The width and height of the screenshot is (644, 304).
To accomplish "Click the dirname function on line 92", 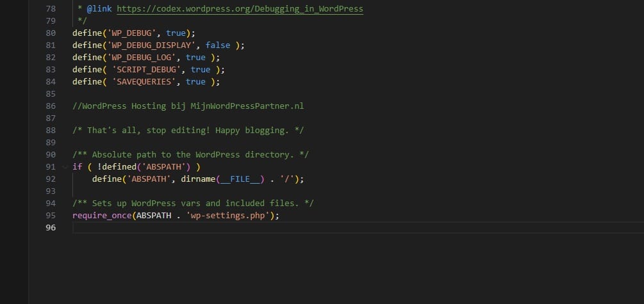I will pos(198,179).
